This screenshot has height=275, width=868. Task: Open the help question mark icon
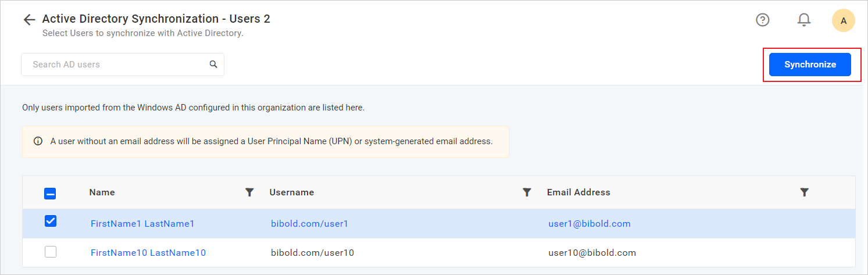click(762, 20)
